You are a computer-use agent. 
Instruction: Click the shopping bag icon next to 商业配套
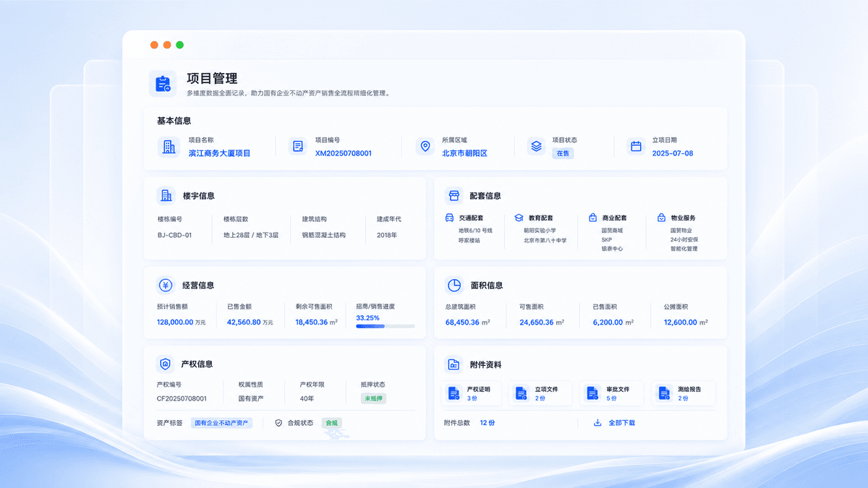click(592, 218)
